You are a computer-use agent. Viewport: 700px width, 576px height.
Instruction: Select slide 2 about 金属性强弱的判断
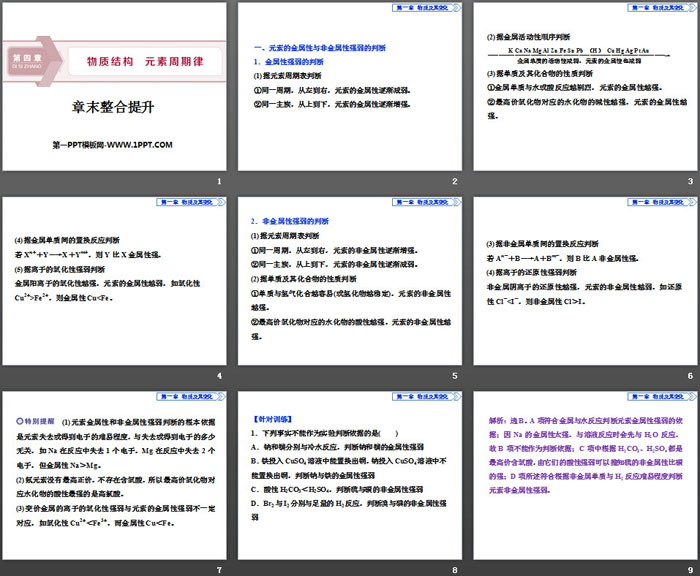click(350, 87)
